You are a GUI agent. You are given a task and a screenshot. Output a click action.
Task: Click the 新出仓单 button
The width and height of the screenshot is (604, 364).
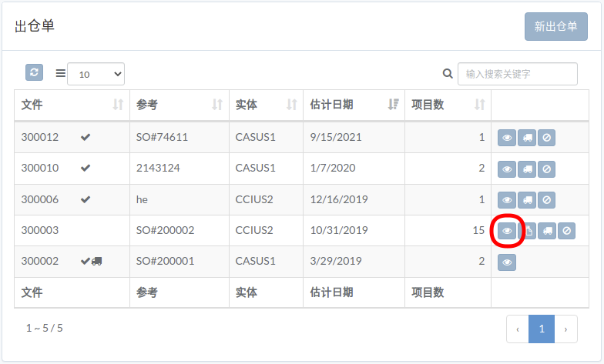tap(556, 26)
